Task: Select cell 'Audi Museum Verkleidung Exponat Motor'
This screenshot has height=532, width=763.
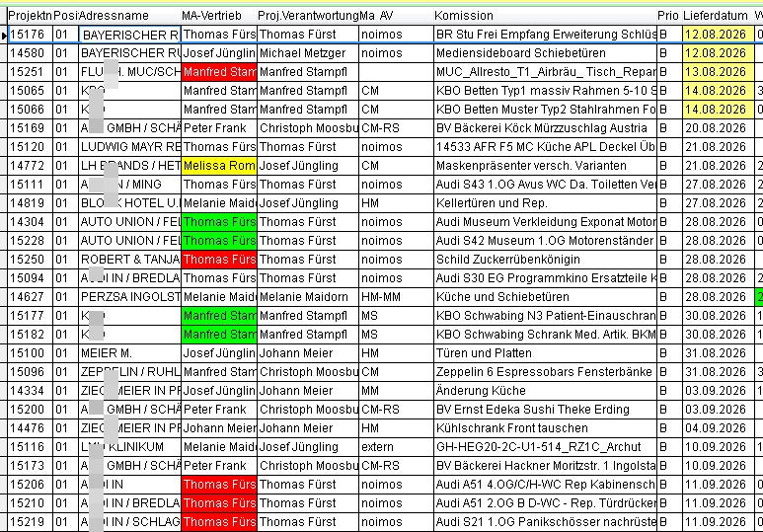Action: pos(545,222)
